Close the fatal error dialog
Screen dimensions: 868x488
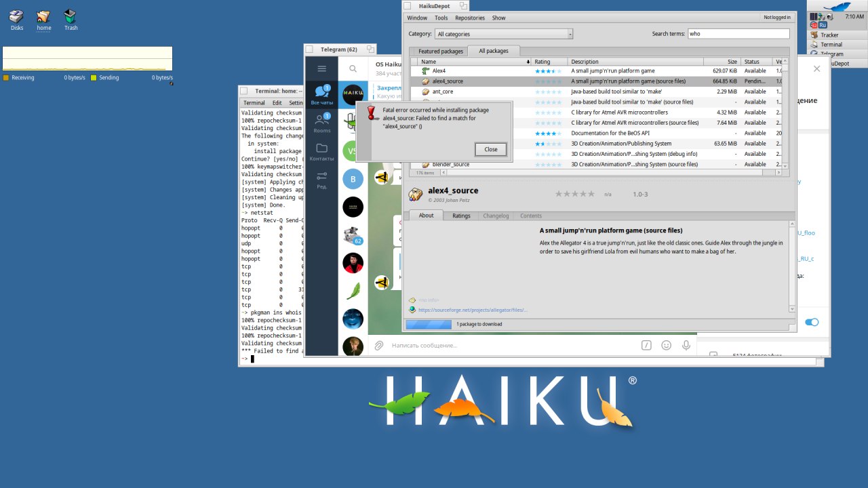click(491, 149)
